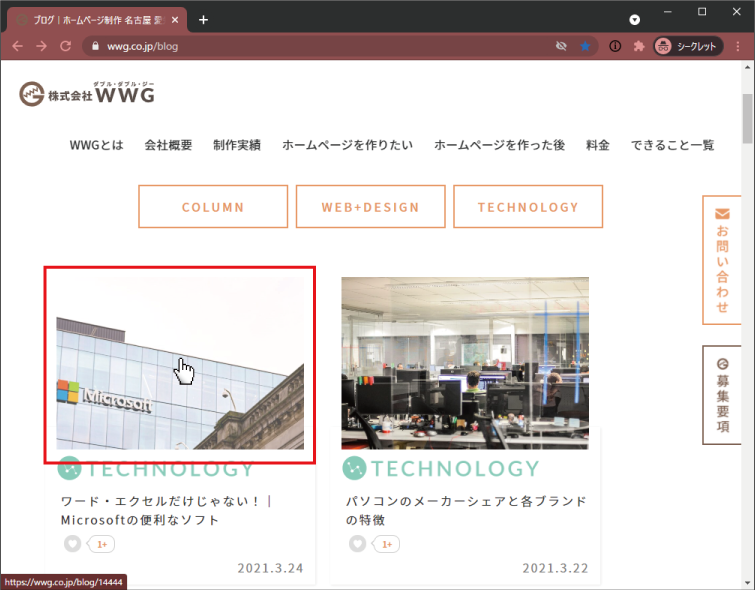Reload the page with the refresh icon
The height and width of the screenshot is (590, 755).
65,46
